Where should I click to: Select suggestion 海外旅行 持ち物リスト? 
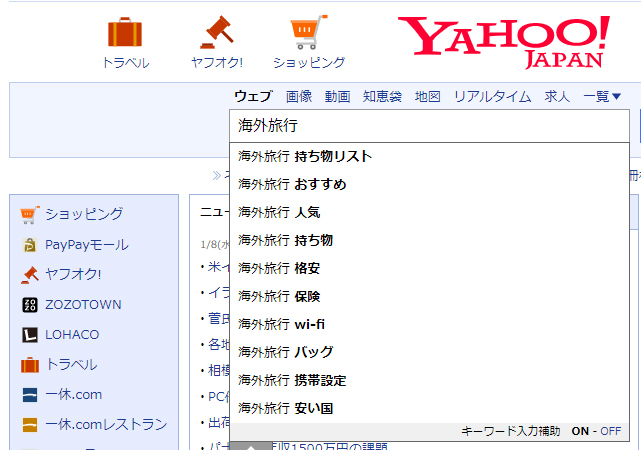tap(429, 156)
